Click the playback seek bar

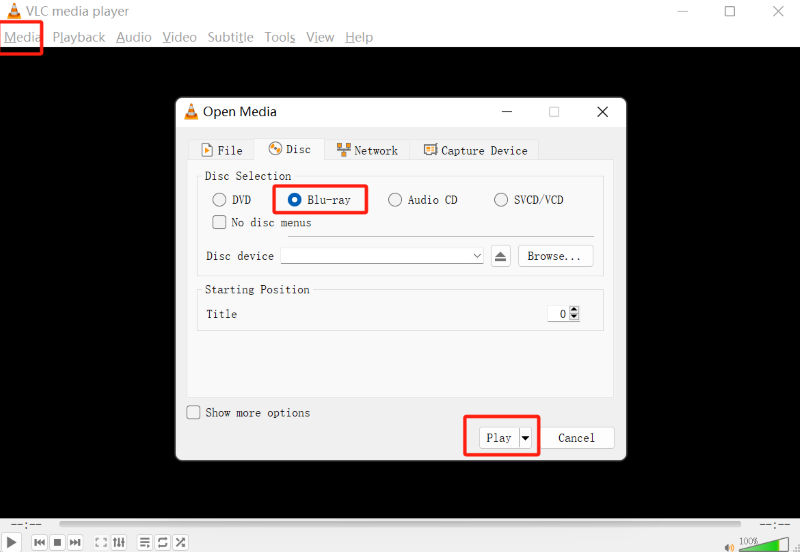tap(400, 524)
